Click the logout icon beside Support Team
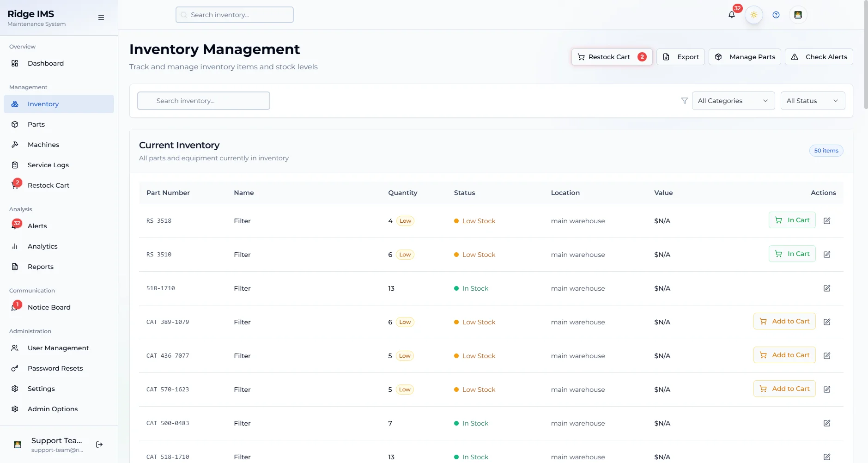Screen dimensions: 868x463 pyautogui.click(x=99, y=445)
